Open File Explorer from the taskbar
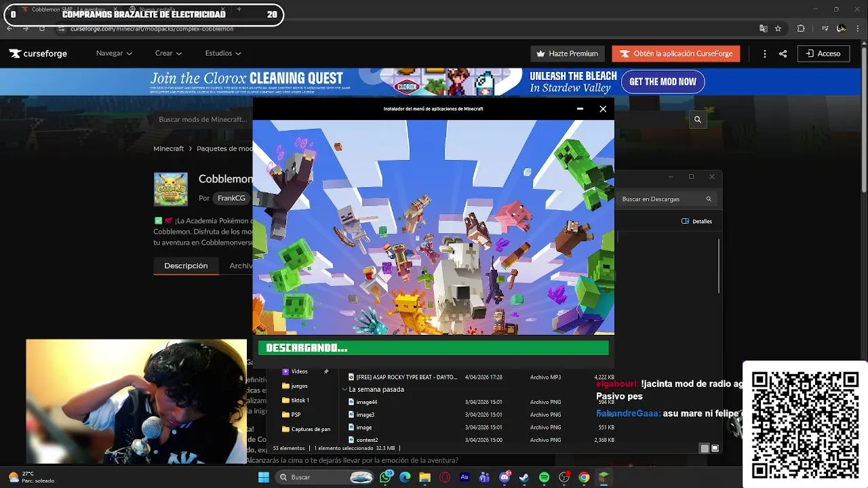 (x=425, y=477)
